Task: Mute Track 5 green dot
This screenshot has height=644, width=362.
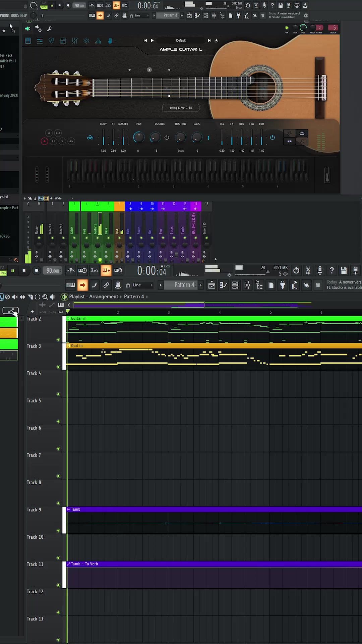Action: pos(58,422)
